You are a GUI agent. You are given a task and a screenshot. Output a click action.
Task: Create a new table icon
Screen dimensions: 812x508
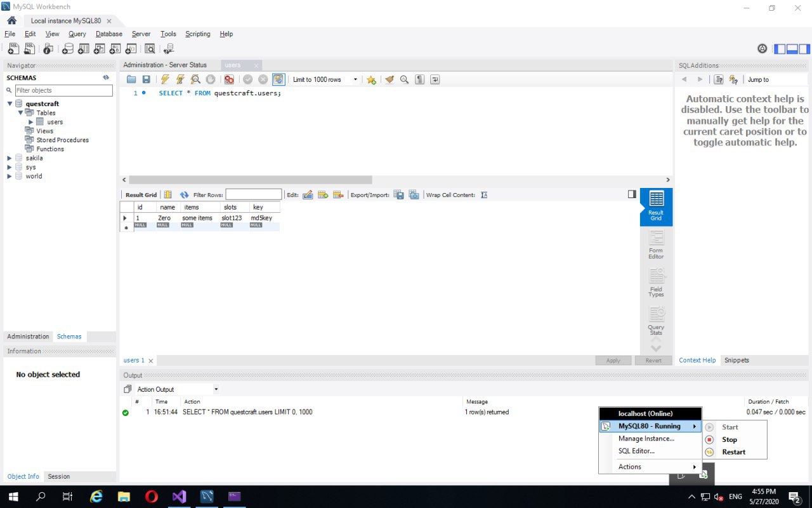tap(84, 48)
